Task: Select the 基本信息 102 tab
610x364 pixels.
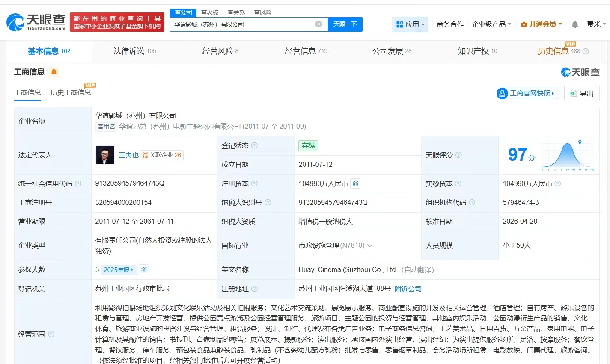Action: click(49, 51)
